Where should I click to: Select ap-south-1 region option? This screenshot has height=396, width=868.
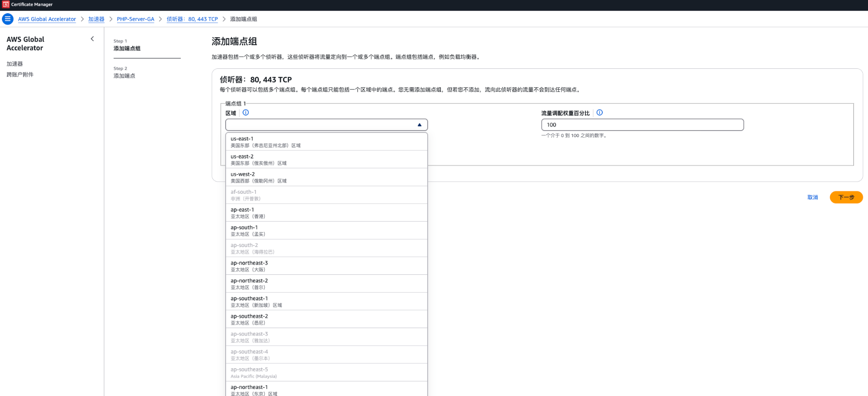point(327,231)
